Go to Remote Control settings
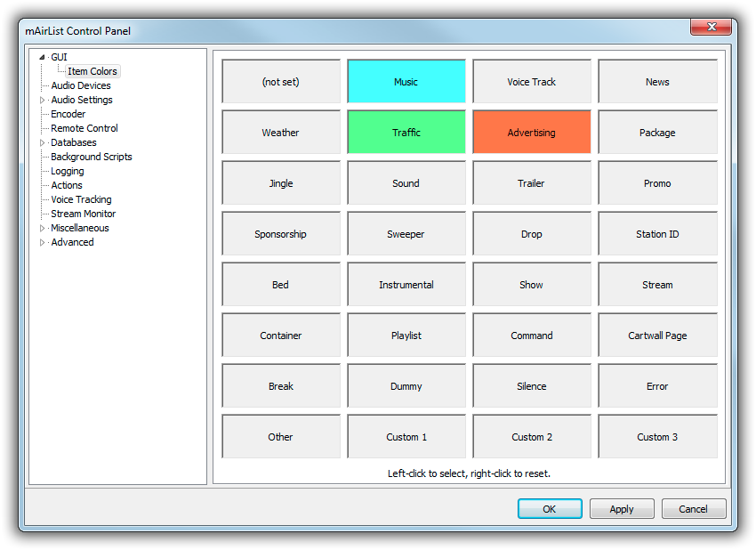Viewport: 756px width, 550px height. click(84, 128)
